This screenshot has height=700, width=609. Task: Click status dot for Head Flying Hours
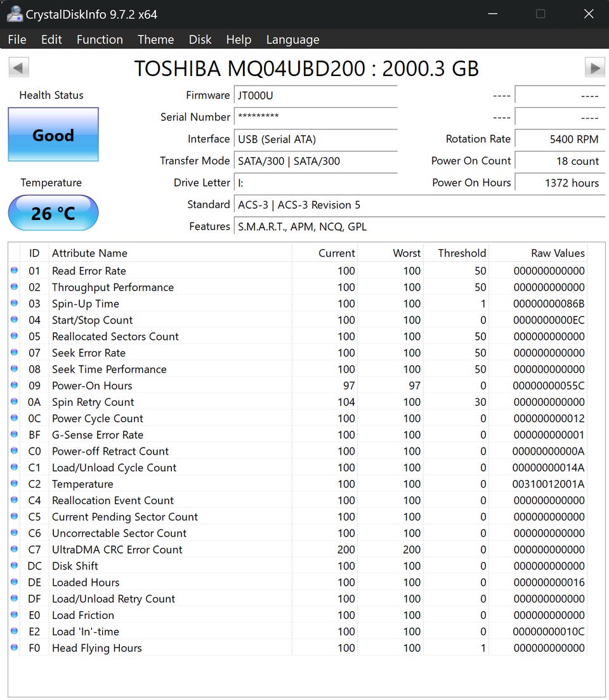(15, 647)
